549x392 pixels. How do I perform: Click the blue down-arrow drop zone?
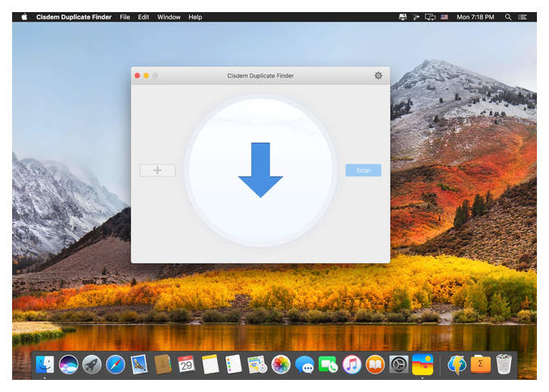[261, 170]
